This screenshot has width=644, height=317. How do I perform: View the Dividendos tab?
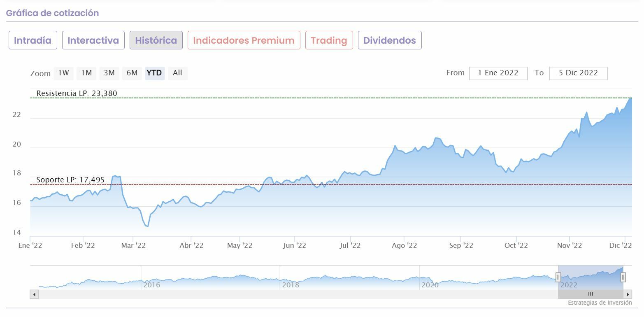pyautogui.click(x=389, y=40)
